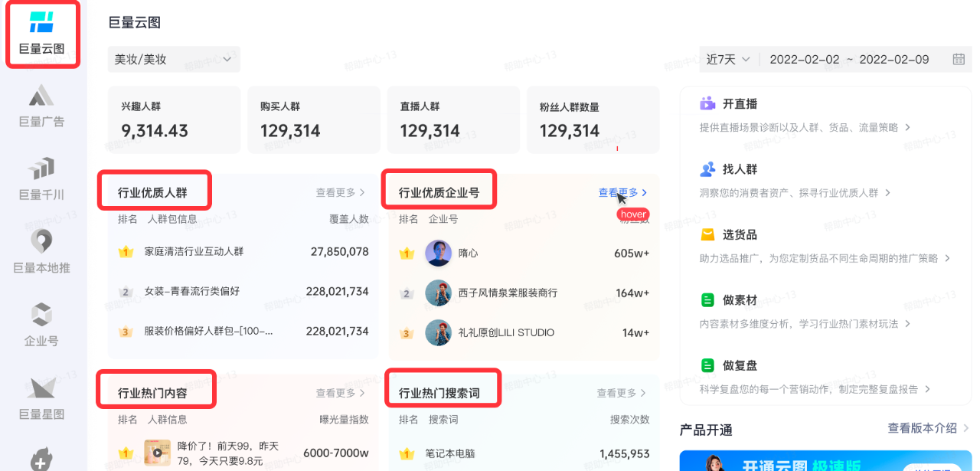Open 巨量云图 in the sidebar
Image resolution: width=980 pixels, height=471 pixels.
(42, 34)
